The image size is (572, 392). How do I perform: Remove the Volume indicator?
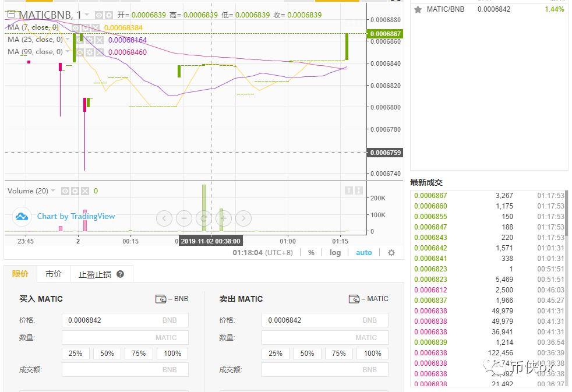(85, 191)
